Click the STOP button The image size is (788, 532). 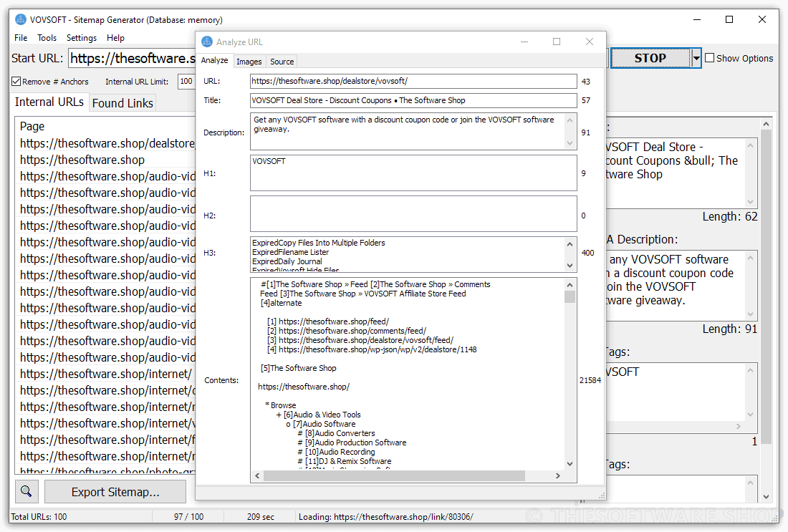click(650, 58)
